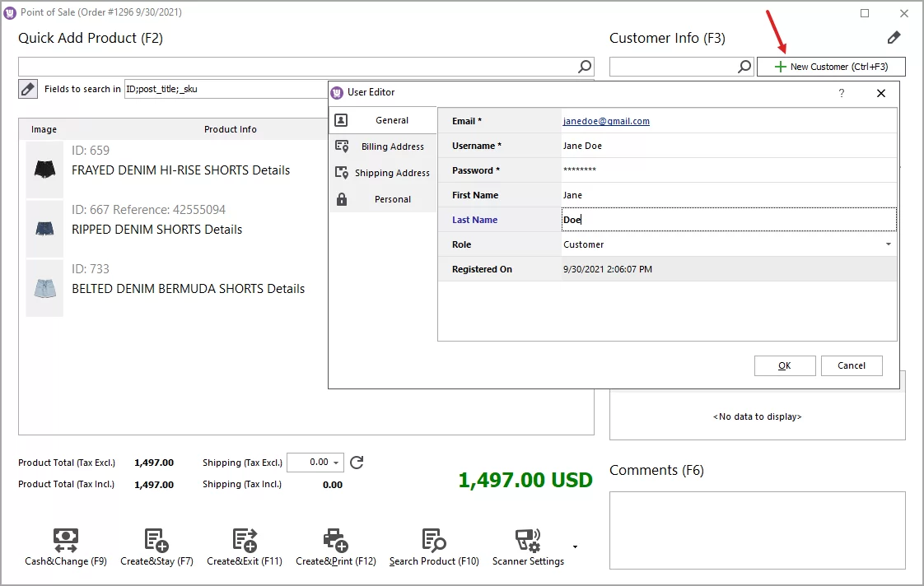Click the Create&Stay (F7) icon
The width and height of the screenshot is (924, 586).
tap(156, 542)
